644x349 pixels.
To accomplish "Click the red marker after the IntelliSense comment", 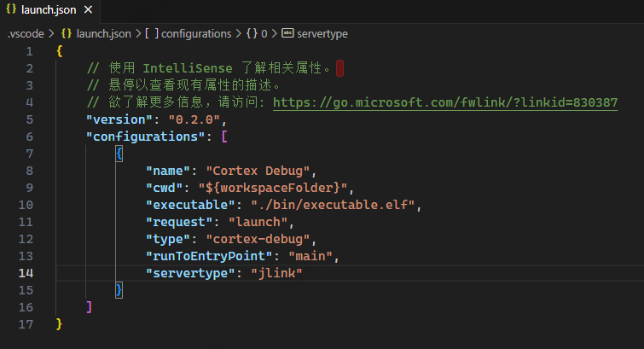I will point(339,68).
